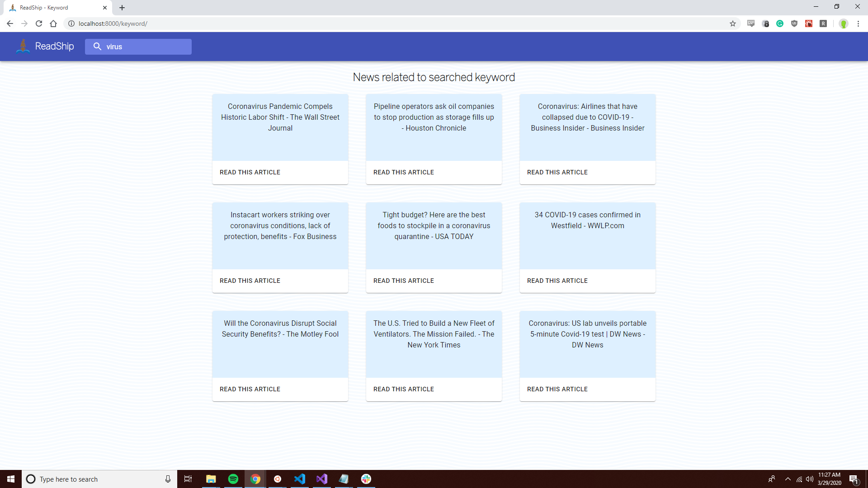The height and width of the screenshot is (488, 868).
Task: Open Spotify from the taskbar
Action: tap(233, 479)
